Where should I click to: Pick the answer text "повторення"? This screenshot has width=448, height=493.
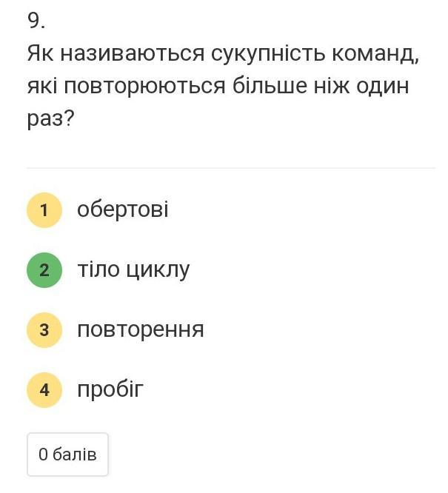(141, 330)
